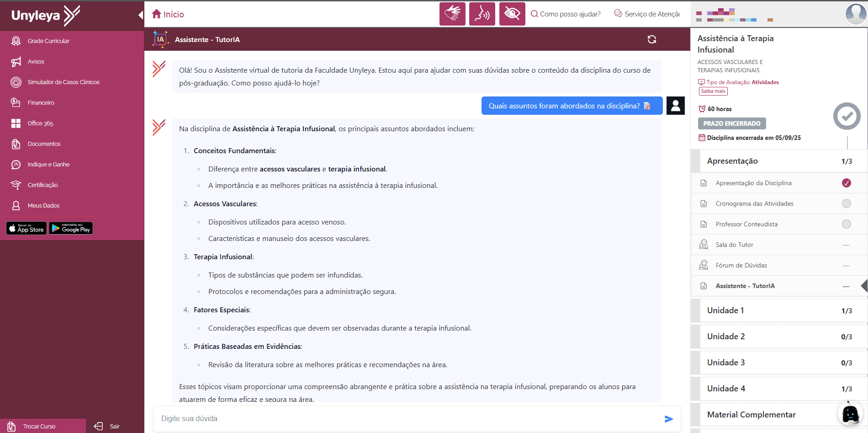Expand the Unidade 1 section
The width and height of the screenshot is (868, 433).
[779, 310]
